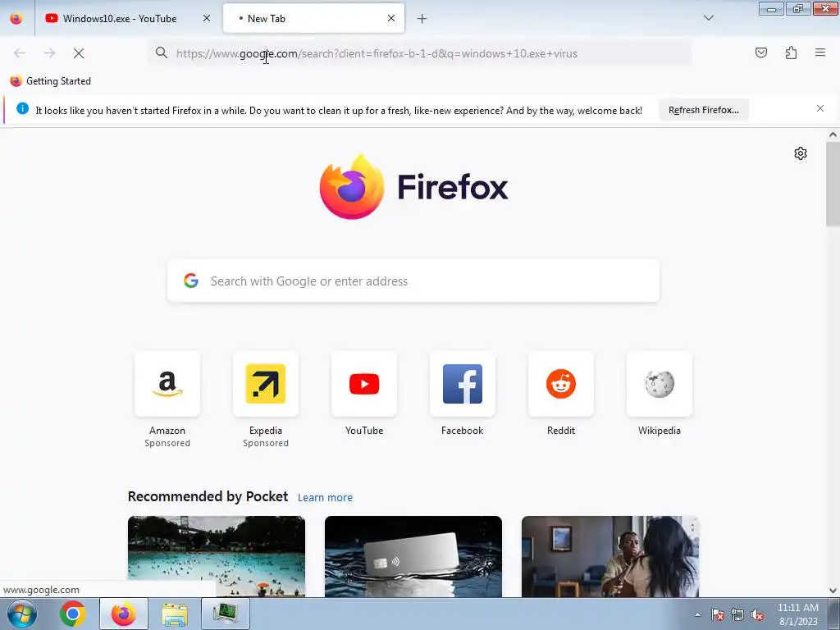Focus the URL address bar field
The height and width of the screenshot is (630, 840).
pos(420,53)
